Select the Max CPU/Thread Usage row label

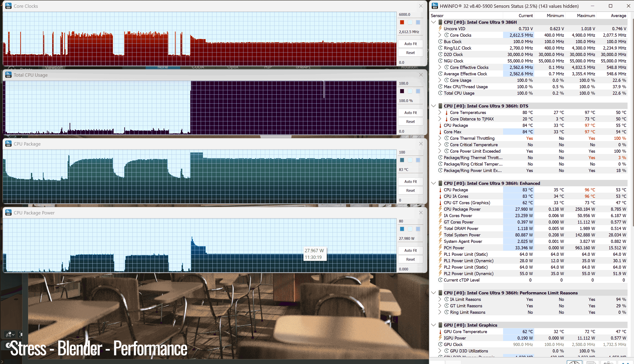(465, 86)
